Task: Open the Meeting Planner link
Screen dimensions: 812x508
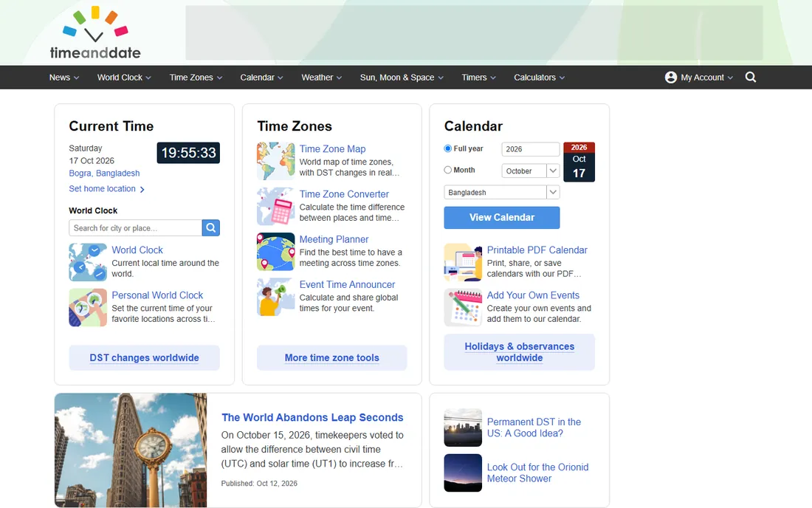Action: [x=334, y=239]
